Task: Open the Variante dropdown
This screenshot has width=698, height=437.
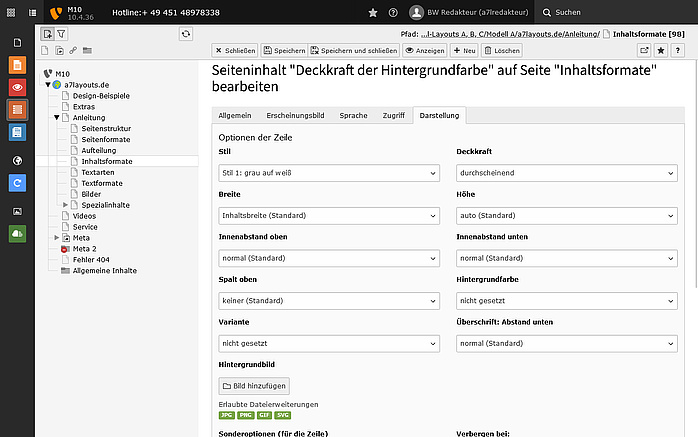Action: (x=329, y=344)
